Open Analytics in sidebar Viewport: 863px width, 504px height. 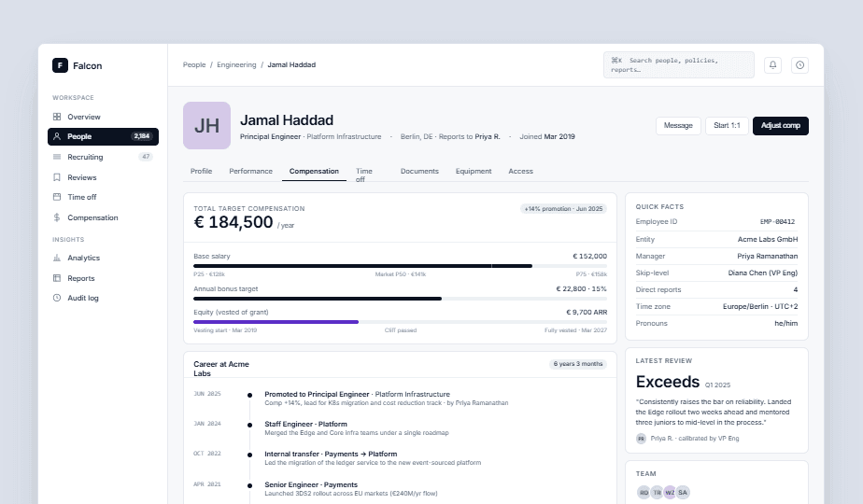(x=103, y=258)
